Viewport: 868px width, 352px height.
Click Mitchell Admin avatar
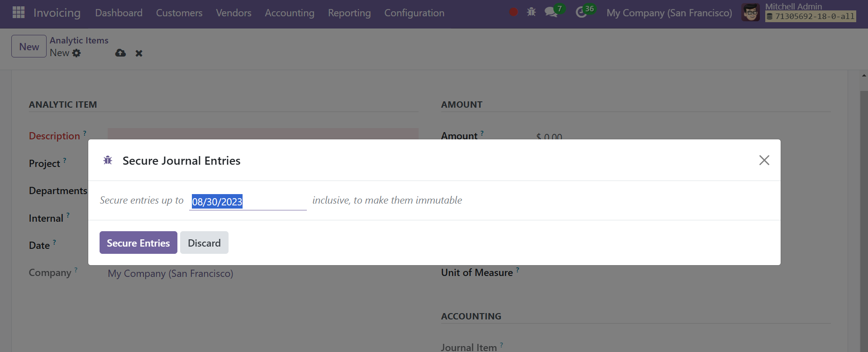pos(751,13)
